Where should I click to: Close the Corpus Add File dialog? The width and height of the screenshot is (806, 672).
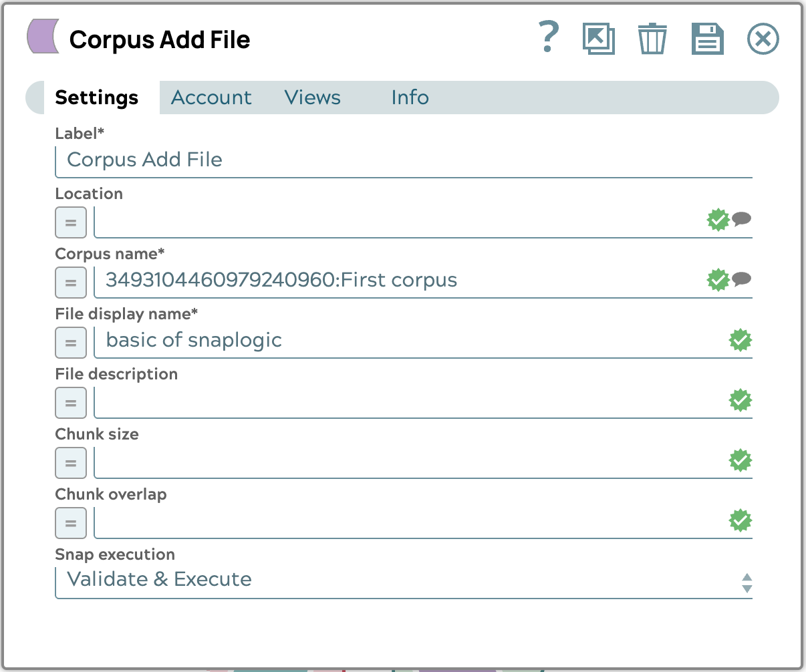[763, 39]
